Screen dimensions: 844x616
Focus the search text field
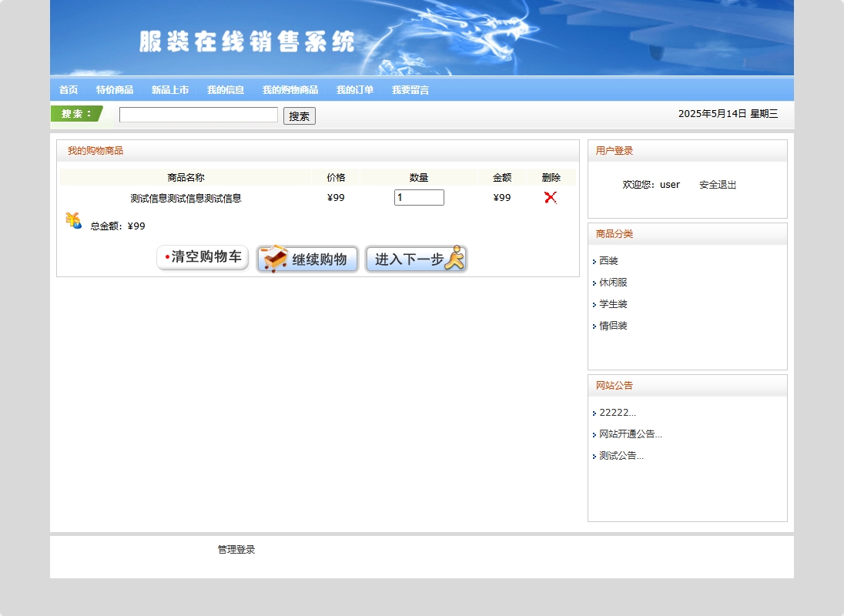tap(199, 115)
